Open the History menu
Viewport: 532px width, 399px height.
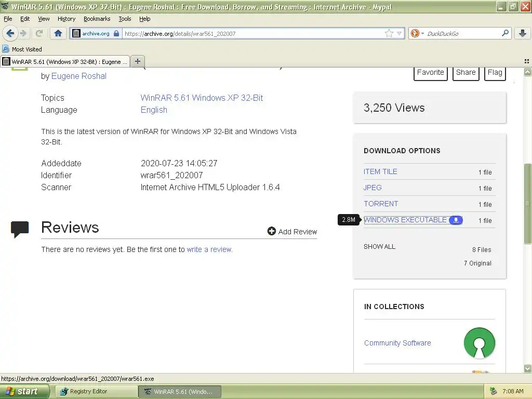tap(66, 19)
